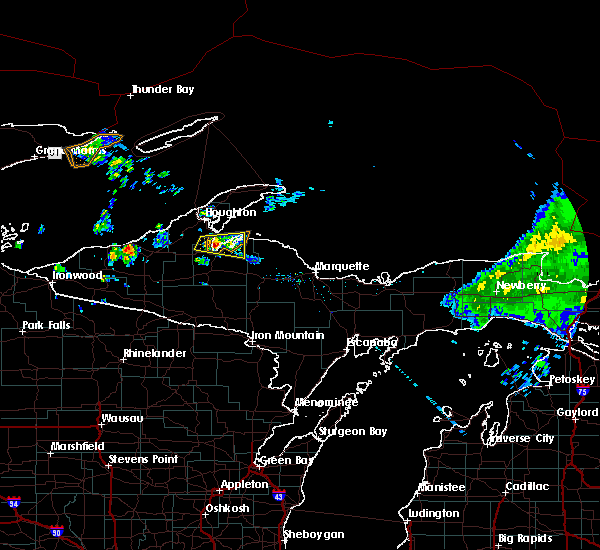Click the Wausau city label
Viewport: 600px width, 550px height.
(x=122, y=418)
